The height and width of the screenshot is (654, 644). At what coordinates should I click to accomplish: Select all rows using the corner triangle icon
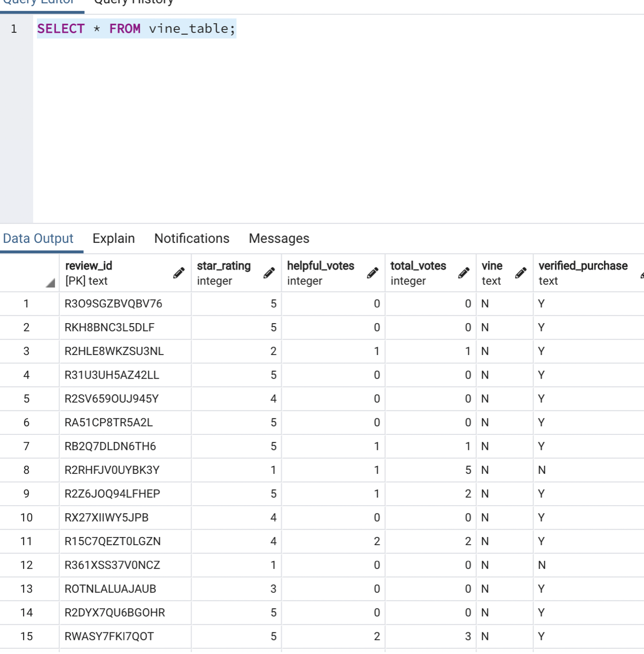(x=50, y=284)
